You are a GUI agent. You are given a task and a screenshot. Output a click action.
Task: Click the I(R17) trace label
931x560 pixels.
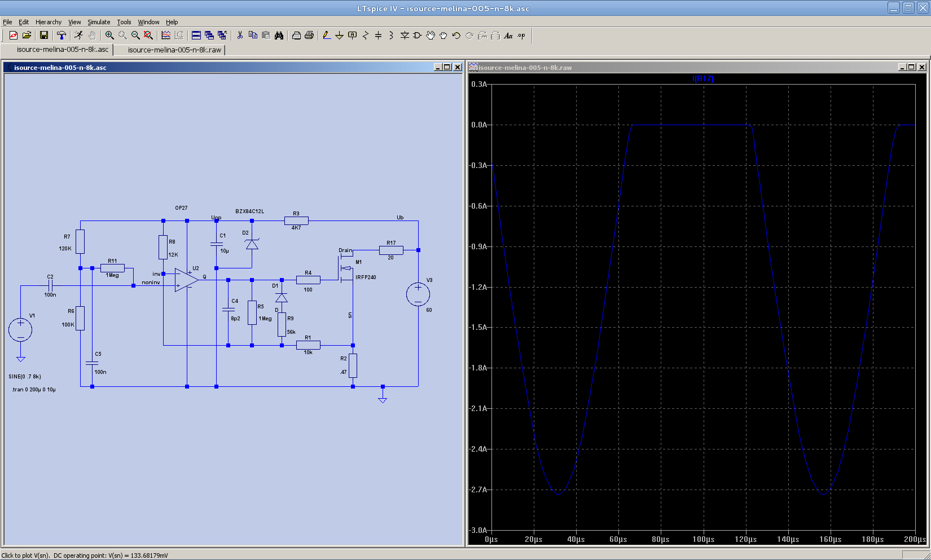click(702, 78)
